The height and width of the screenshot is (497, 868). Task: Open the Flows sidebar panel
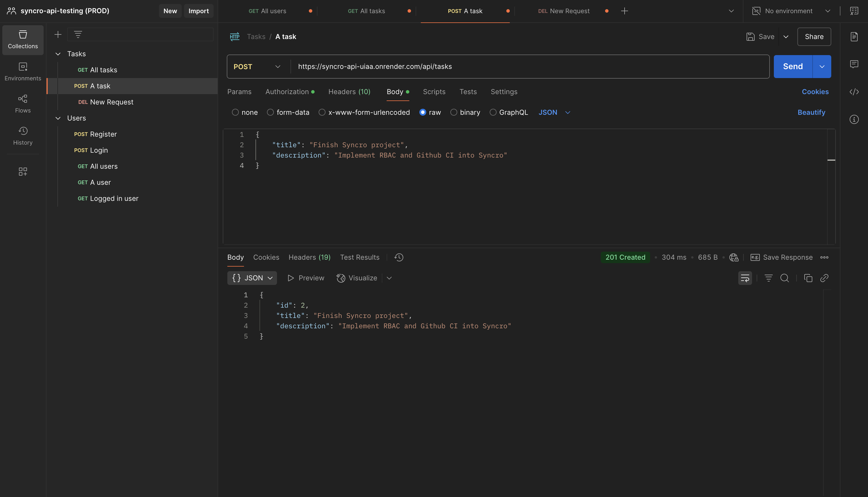[23, 104]
